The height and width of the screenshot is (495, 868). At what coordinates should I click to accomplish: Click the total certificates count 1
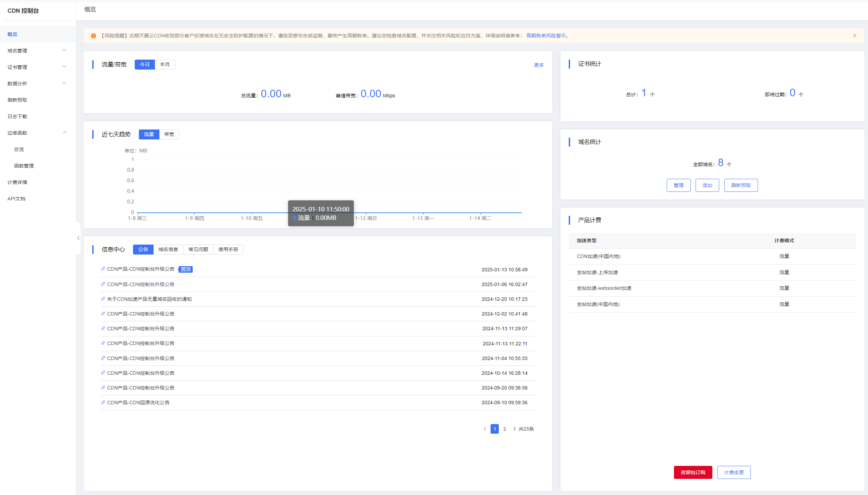[644, 93]
